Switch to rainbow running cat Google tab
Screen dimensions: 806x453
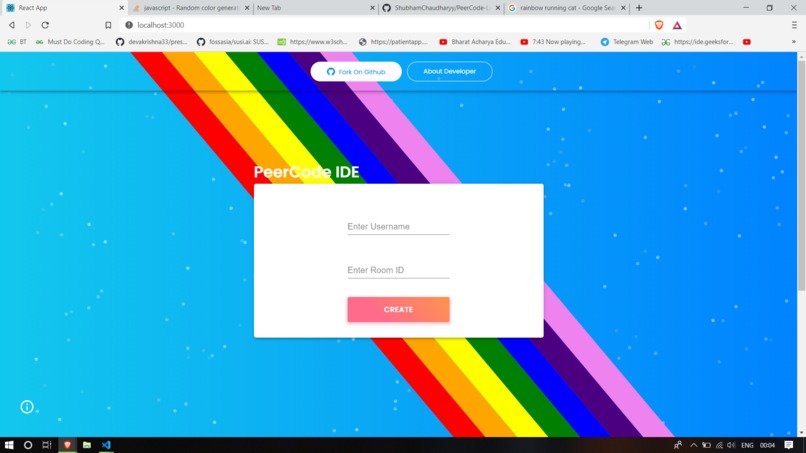tap(566, 8)
